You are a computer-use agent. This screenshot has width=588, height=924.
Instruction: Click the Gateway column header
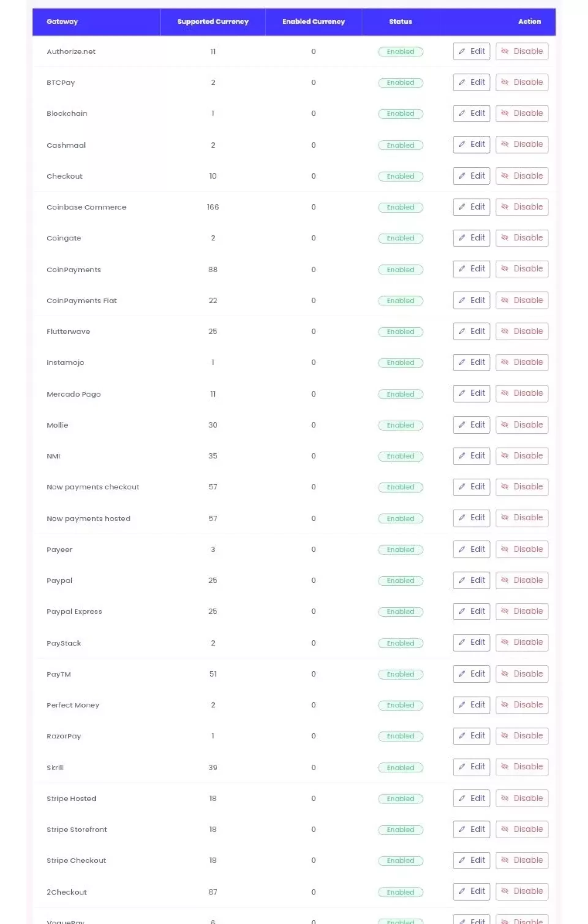(x=62, y=22)
